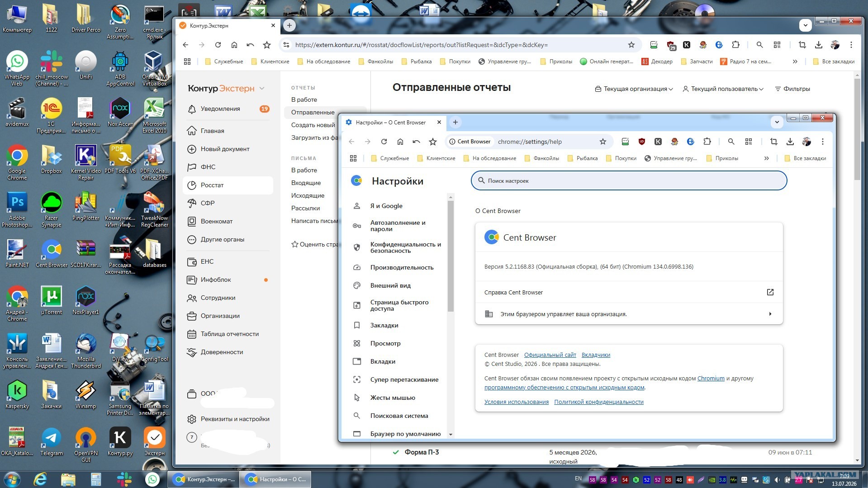The image size is (868, 488).
Task: Open Фильтры panel for sent reports
Action: (x=792, y=89)
